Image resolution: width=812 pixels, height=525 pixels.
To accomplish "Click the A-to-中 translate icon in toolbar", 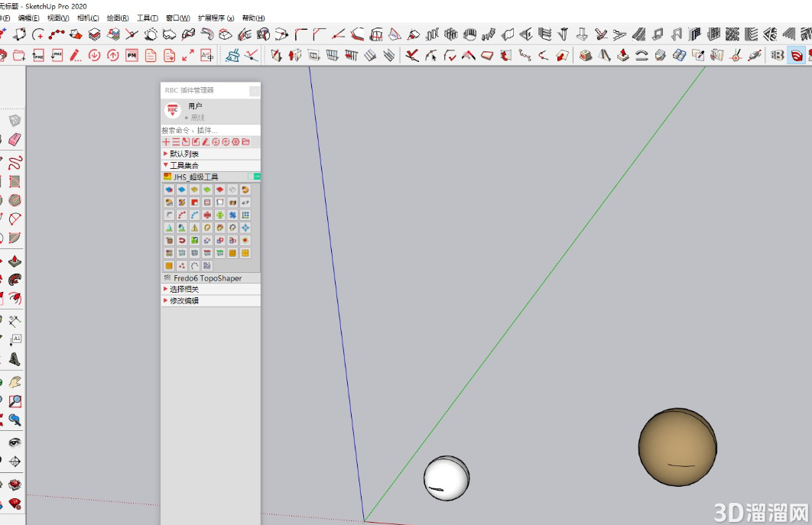I will [206, 55].
